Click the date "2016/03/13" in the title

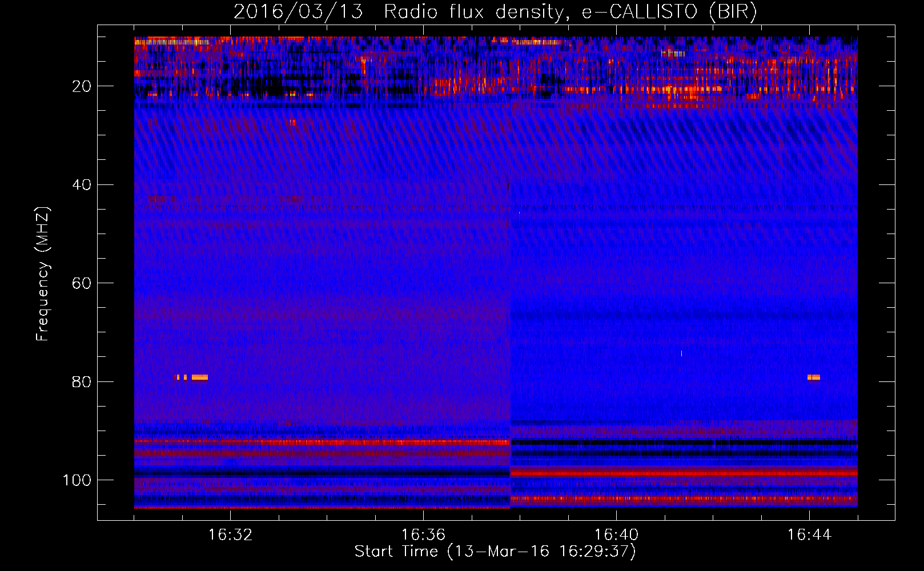coord(298,12)
